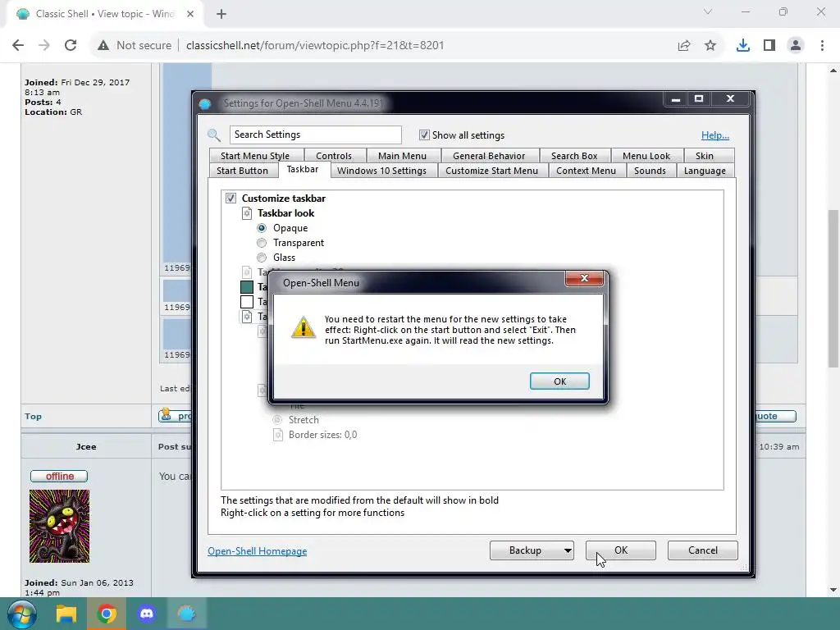
Task: Click the Windows Start orb
Action: [x=21, y=614]
